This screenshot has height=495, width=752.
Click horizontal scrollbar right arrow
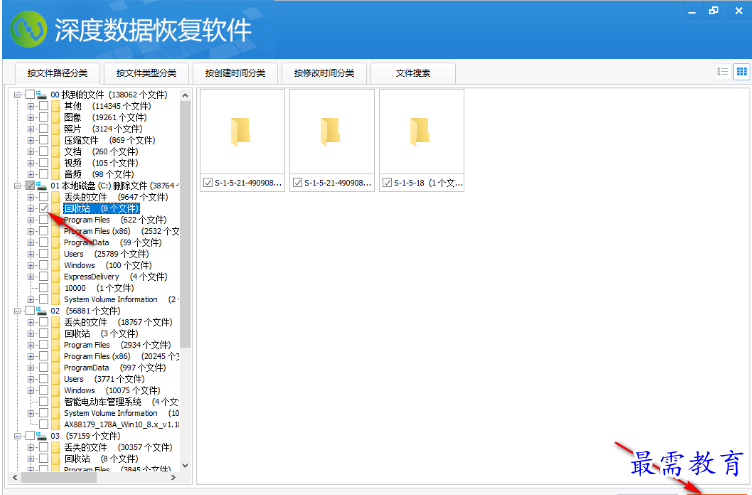[x=173, y=478]
